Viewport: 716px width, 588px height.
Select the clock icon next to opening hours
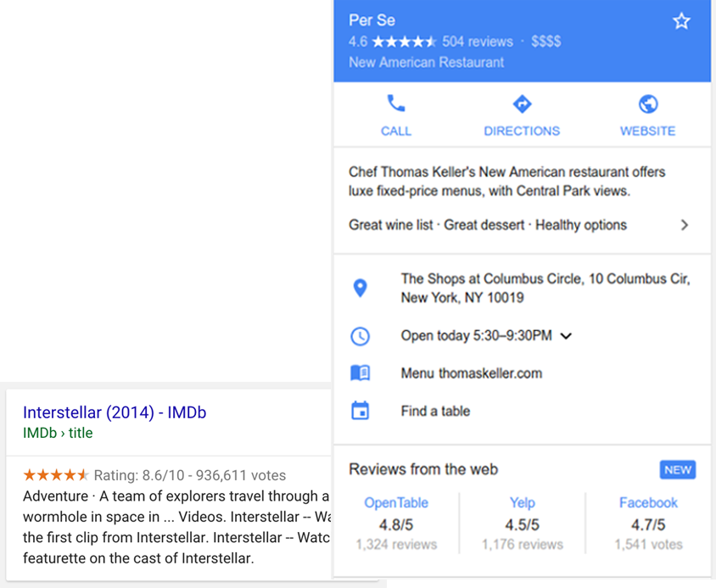click(361, 336)
